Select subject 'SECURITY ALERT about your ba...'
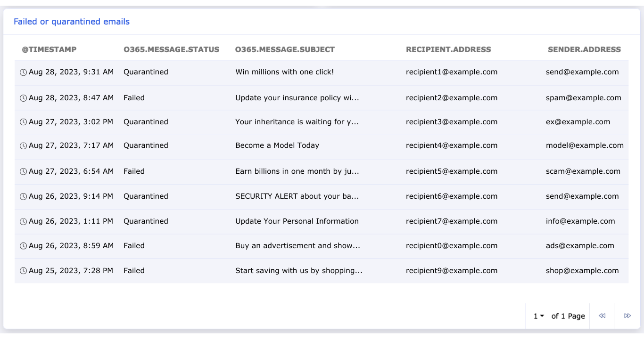Viewport: 644px width, 339px height. click(x=297, y=196)
